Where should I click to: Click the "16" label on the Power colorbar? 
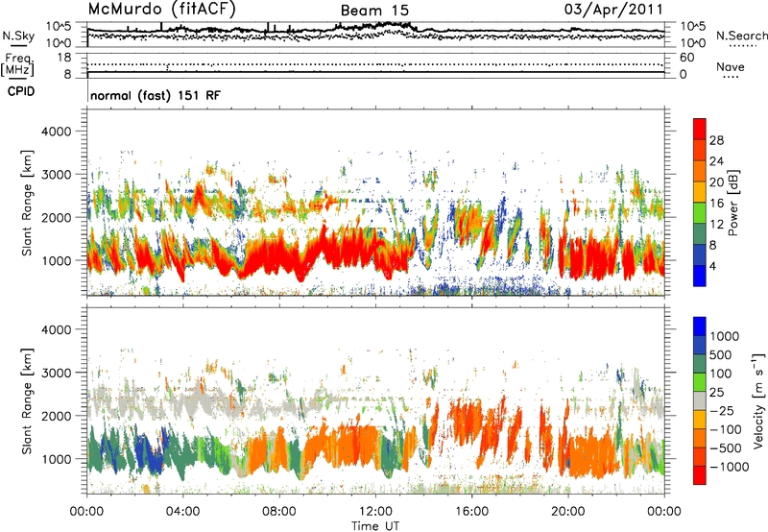(x=716, y=204)
